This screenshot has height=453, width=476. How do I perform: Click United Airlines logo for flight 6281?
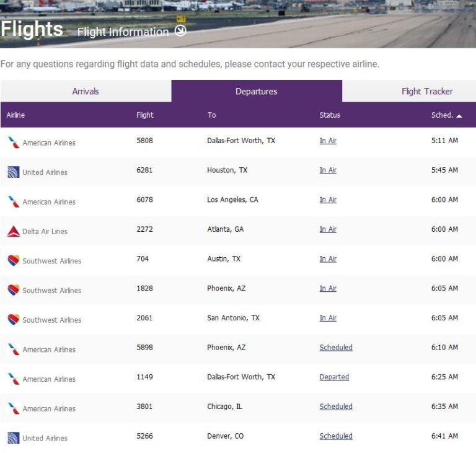point(14,172)
